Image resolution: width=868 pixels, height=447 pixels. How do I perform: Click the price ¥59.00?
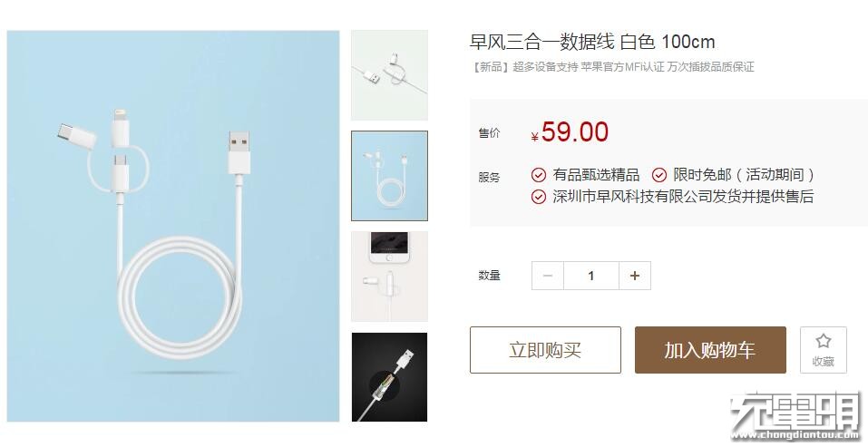(x=570, y=132)
